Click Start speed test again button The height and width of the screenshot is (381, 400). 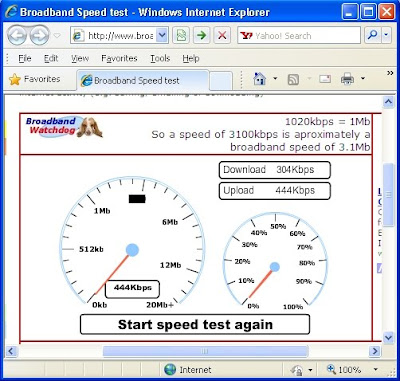(x=195, y=324)
